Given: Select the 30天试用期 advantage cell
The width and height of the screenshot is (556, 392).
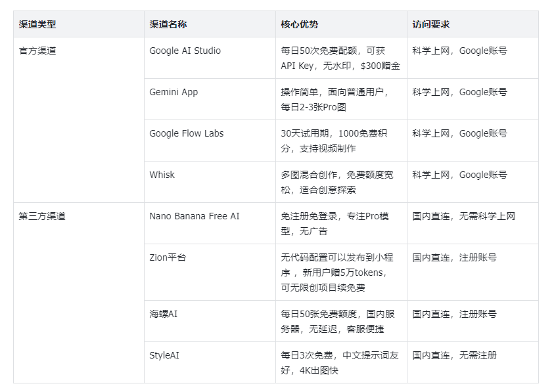Looking at the screenshot, I should [342, 141].
